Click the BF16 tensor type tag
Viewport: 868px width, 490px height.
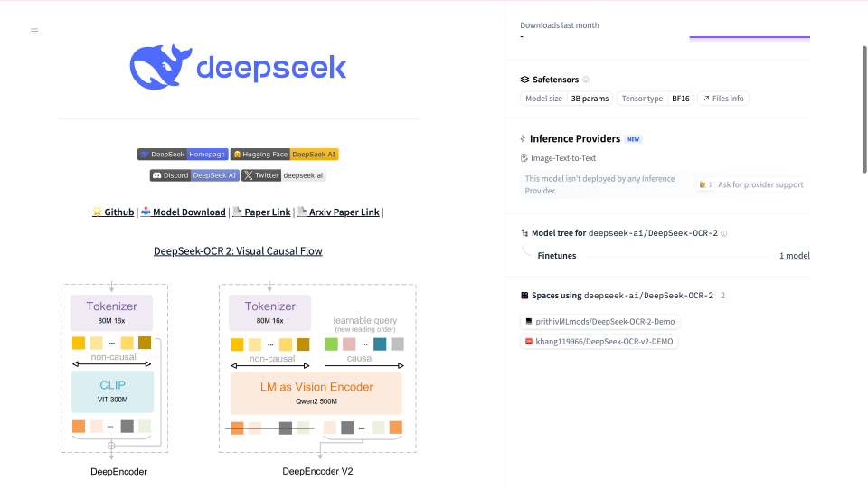pos(680,99)
